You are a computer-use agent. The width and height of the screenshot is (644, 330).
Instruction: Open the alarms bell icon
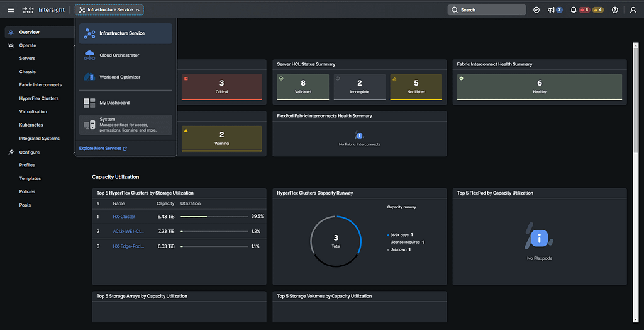(x=574, y=10)
